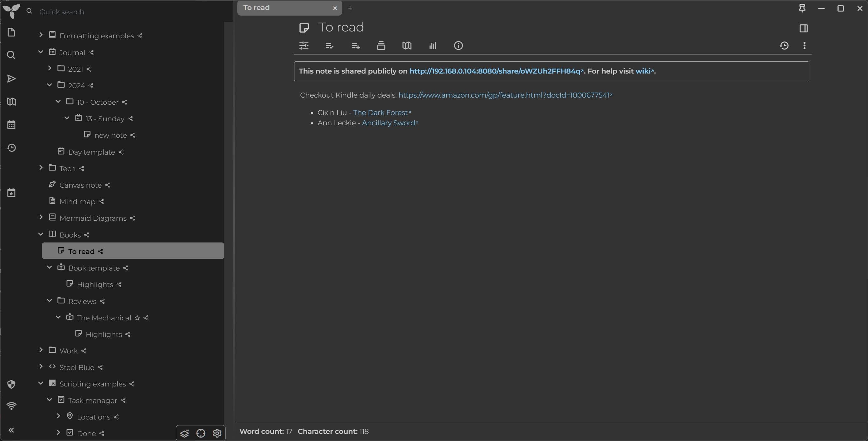Click the protected session shield icon
This screenshot has width=868, height=441.
pyautogui.click(x=11, y=384)
